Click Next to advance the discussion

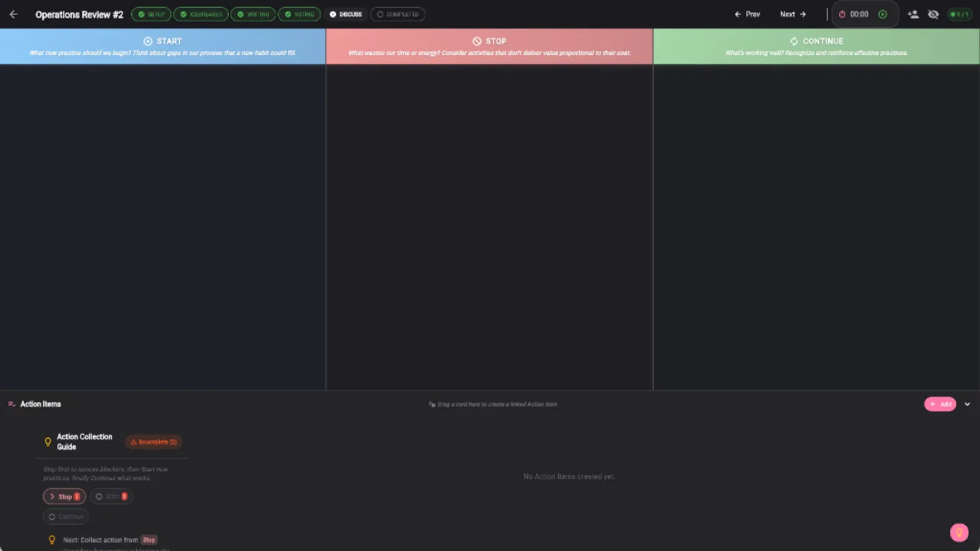pyautogui.click(x=792, y=14)
